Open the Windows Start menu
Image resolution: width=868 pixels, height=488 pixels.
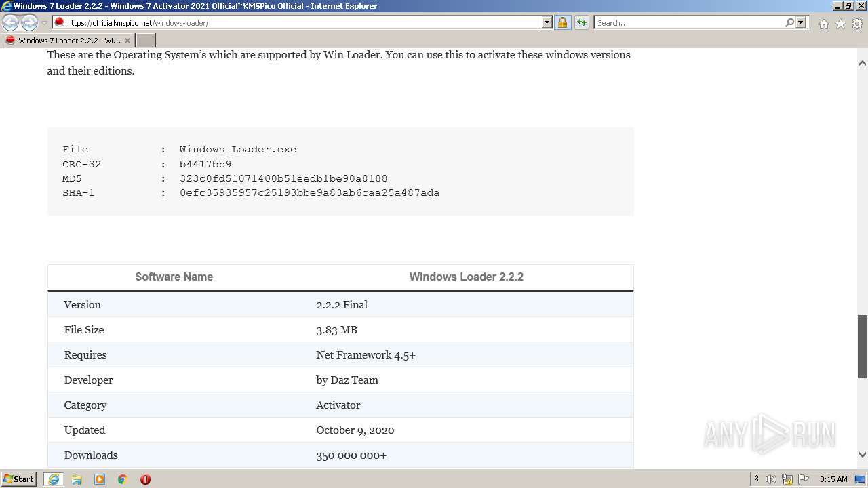[x=19, y=479]
